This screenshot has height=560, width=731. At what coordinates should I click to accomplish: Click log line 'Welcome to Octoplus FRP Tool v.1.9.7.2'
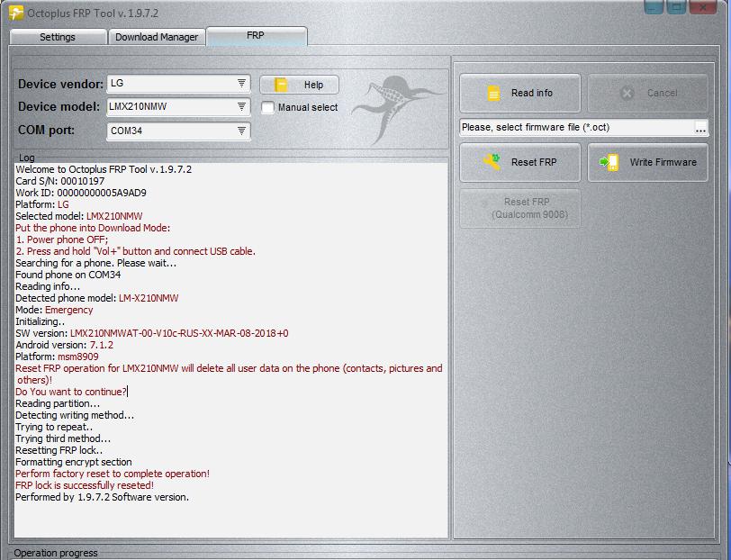[x=104, y=169]
